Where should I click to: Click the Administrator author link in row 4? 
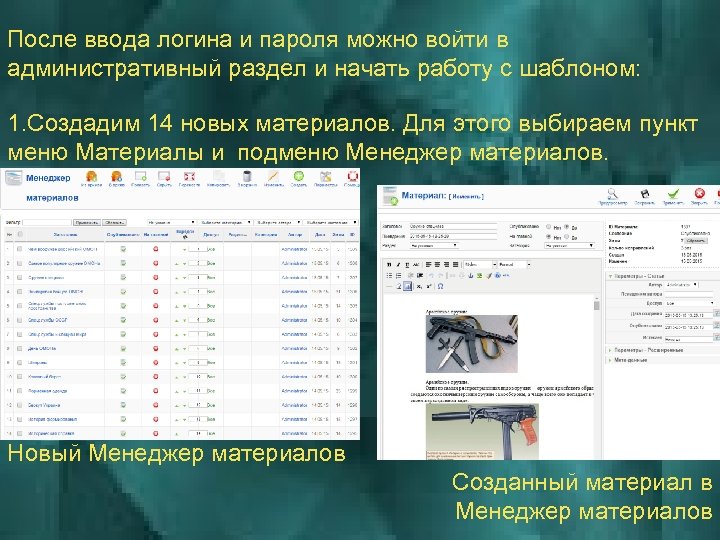pos(294,292)
